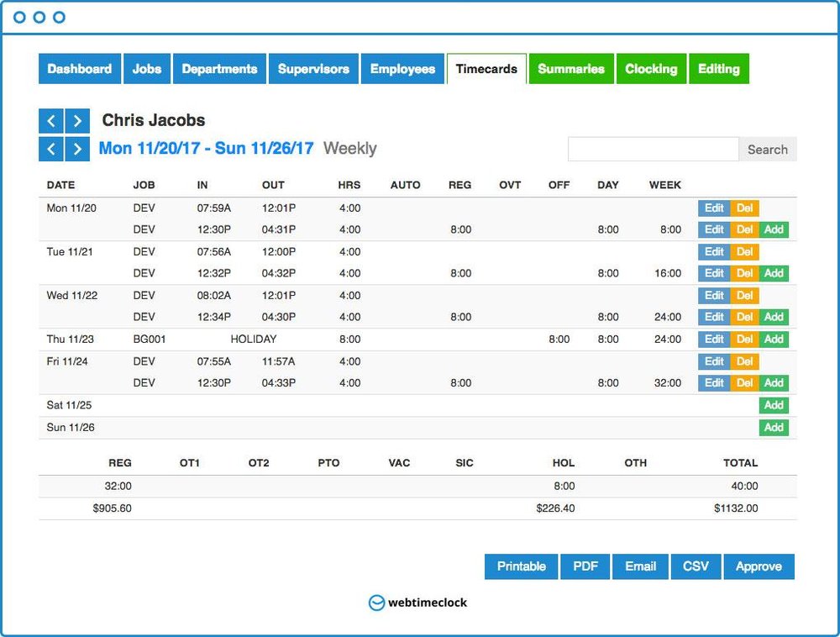Add entry on the 04:31P row

click(774, 229)
